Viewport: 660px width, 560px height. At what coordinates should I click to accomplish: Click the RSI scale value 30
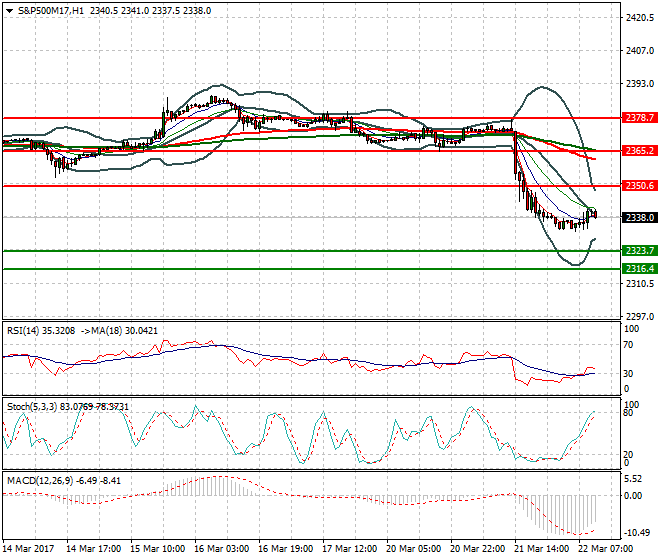[x=628, y=373]
